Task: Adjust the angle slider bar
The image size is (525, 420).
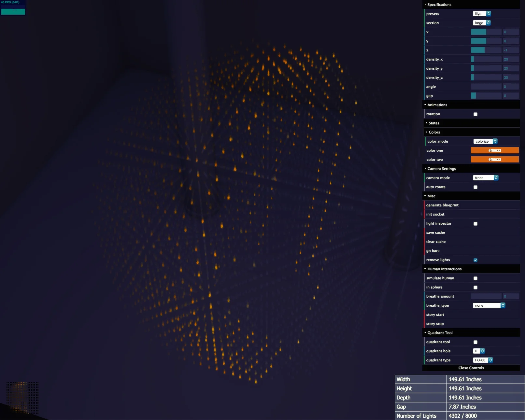Action: pos(486,87)
